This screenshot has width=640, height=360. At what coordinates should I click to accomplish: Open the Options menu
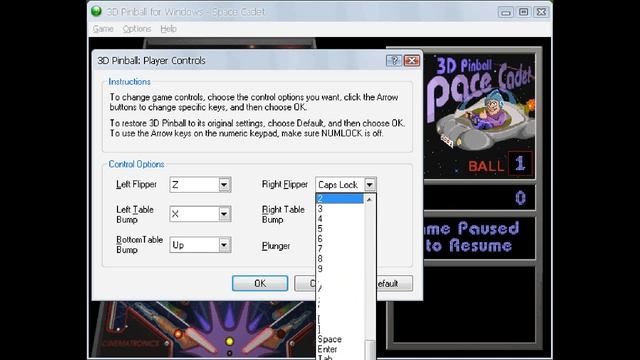(x=137, y=29)
